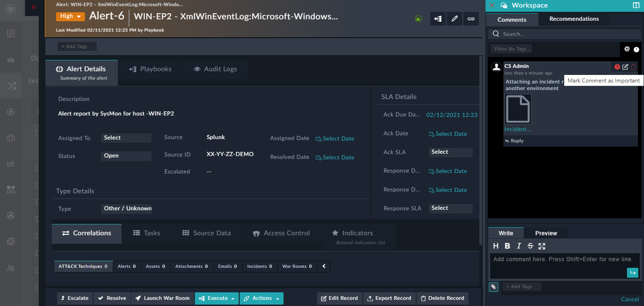Select an Ack SLA value

pos(451,152)
